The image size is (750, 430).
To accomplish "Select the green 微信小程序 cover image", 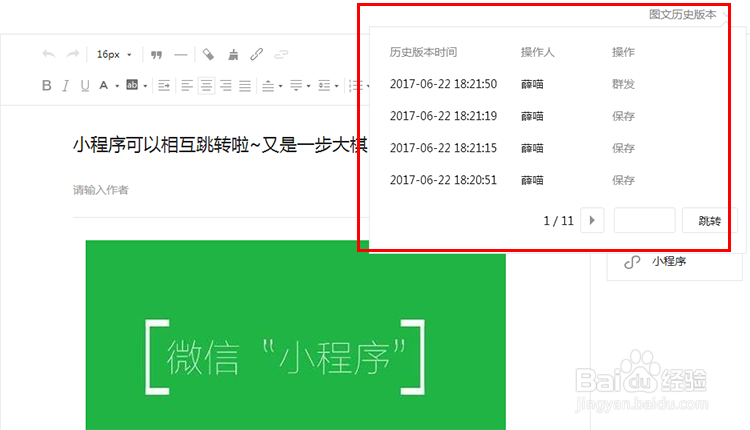I will click(x=296, y=335).
